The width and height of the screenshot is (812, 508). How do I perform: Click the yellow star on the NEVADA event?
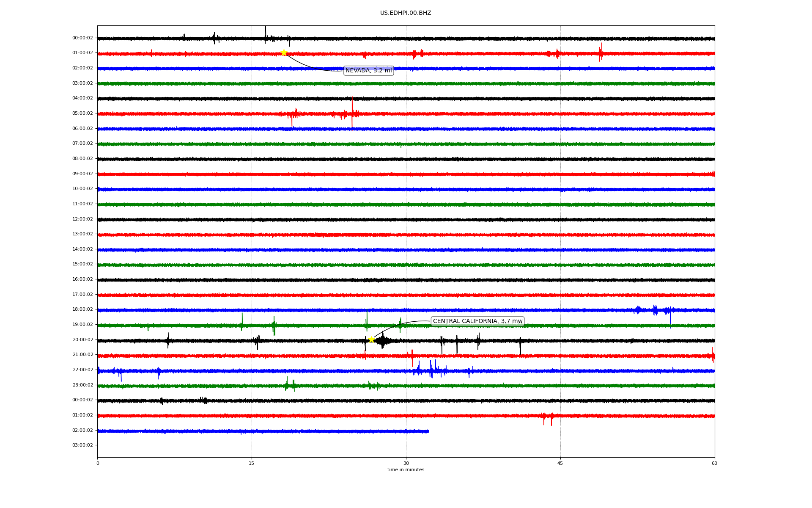284,53
